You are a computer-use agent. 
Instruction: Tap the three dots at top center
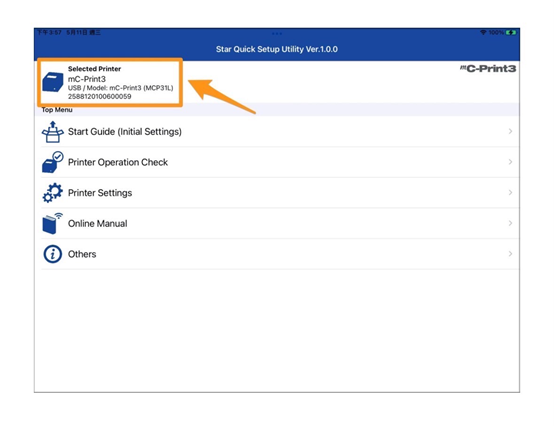[x=277, y=34]
